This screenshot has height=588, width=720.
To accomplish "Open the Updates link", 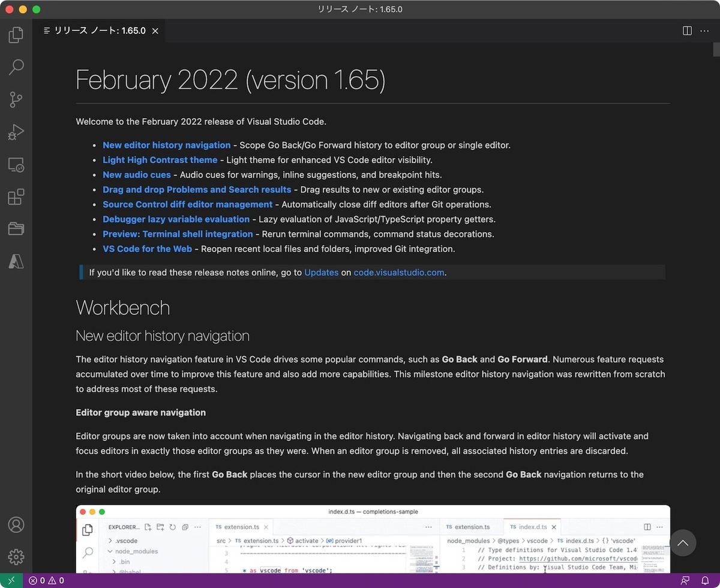I will [322, 272].
